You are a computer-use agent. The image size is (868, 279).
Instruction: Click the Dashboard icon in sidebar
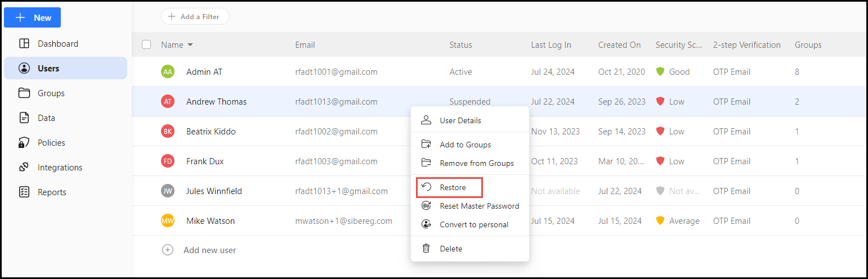click(24, 44)
